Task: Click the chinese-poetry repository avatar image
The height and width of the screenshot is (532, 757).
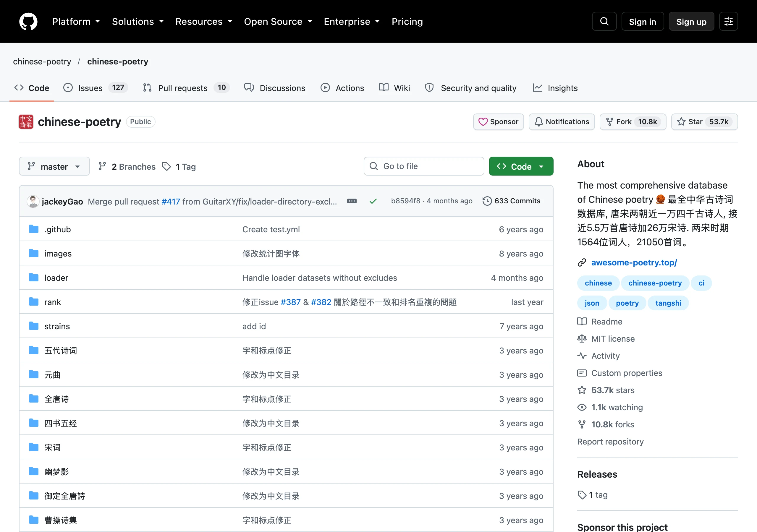Action: (26, 122)
